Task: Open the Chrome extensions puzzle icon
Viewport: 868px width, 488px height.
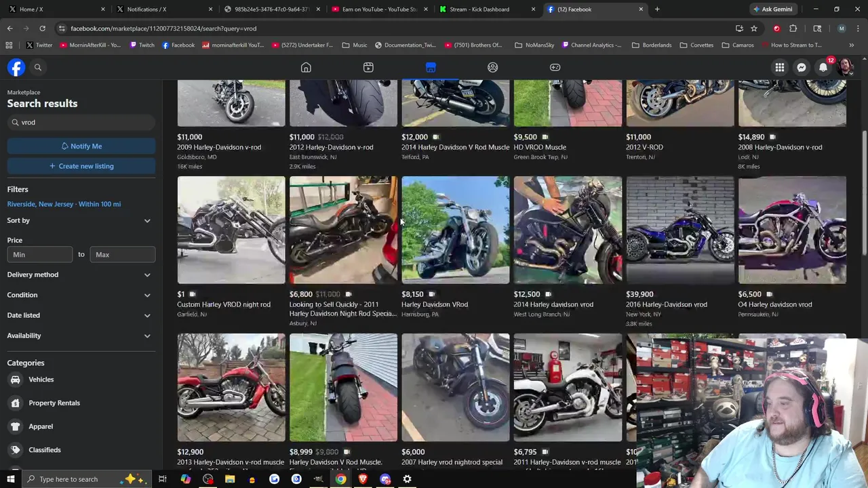Action: (x=793, y=28)
